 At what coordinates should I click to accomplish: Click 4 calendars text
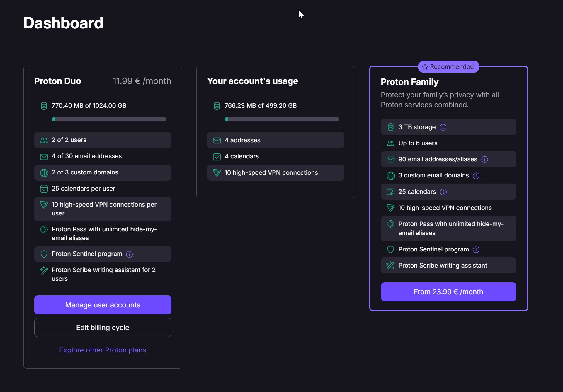(x=242, y=156)
